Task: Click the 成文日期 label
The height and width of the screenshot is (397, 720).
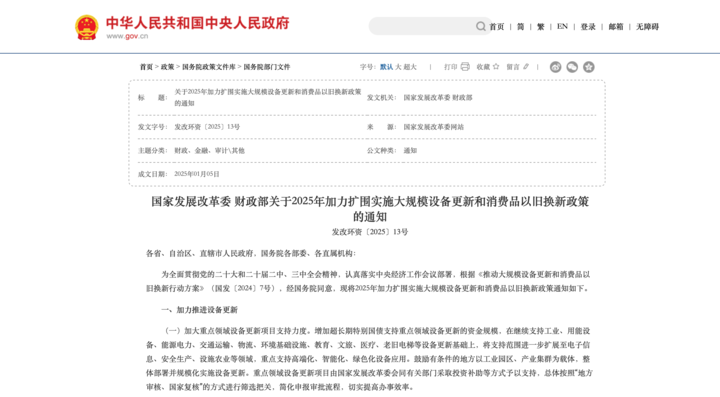Action: tap(152, 174)
